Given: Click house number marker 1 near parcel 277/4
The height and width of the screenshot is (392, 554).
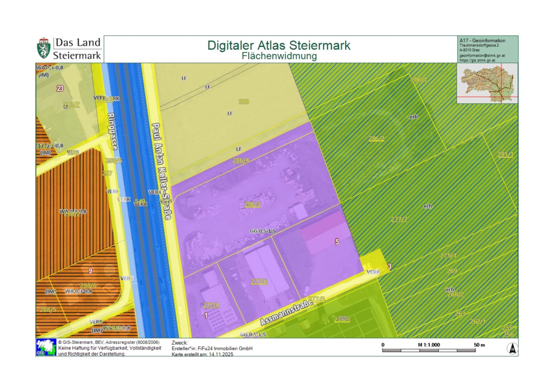Looking at the screenshot, I should pyautogui.click(x=206, y=316).
